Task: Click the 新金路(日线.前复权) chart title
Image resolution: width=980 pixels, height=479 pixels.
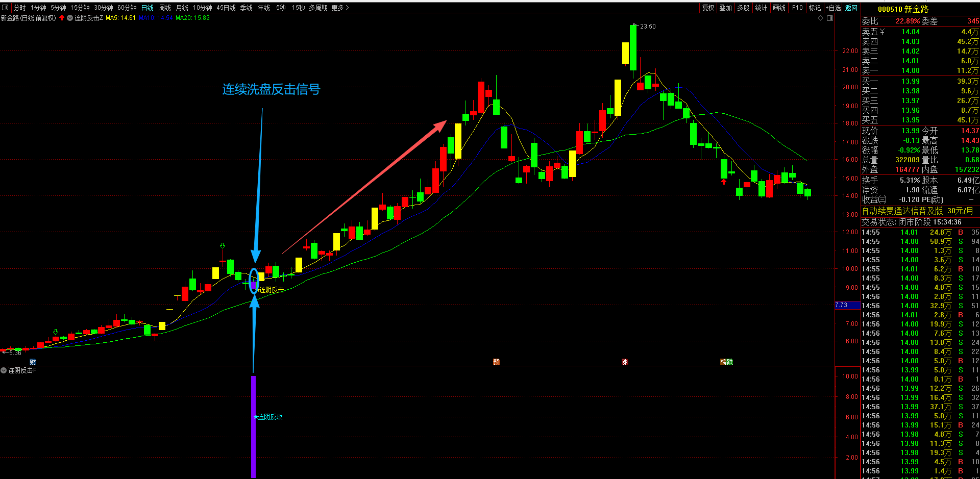Action: point(29,18)
